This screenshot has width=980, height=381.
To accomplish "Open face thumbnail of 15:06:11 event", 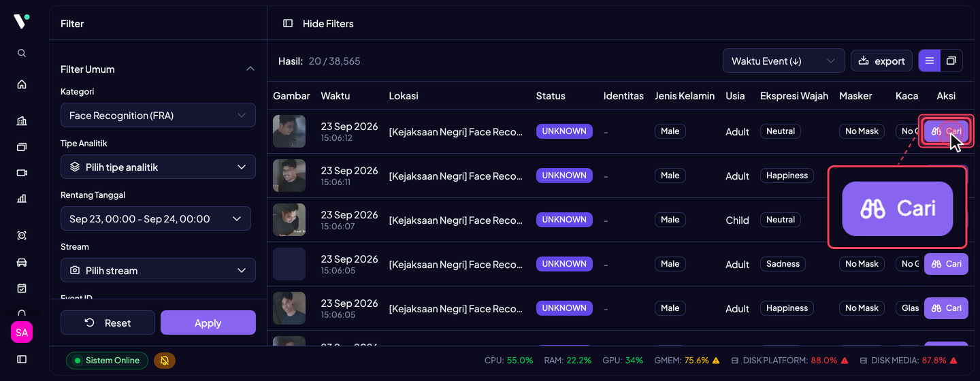I will tap(289, 176).
